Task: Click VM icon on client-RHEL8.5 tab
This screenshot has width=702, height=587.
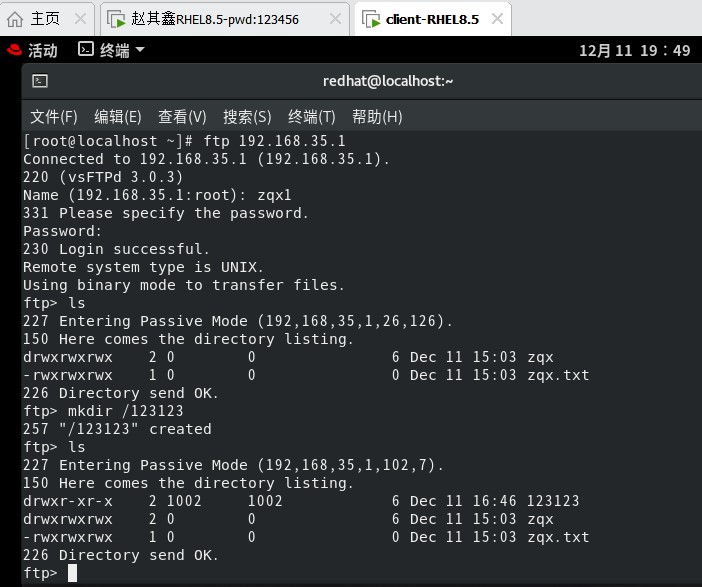Action: [371, 19]
